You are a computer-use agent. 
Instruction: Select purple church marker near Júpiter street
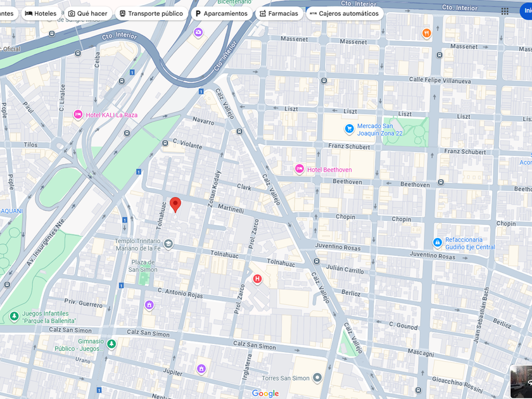pos(201,369)
